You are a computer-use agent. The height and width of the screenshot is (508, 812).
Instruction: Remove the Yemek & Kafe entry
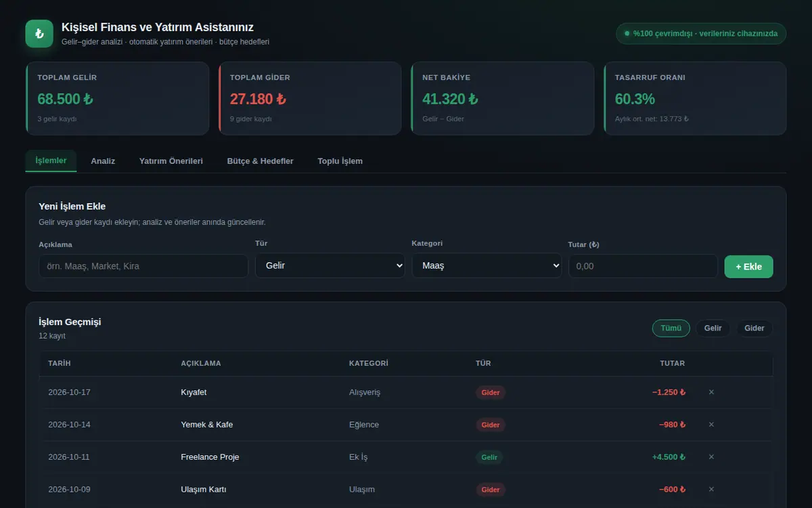pyautogui.click(x=711, y=425)
